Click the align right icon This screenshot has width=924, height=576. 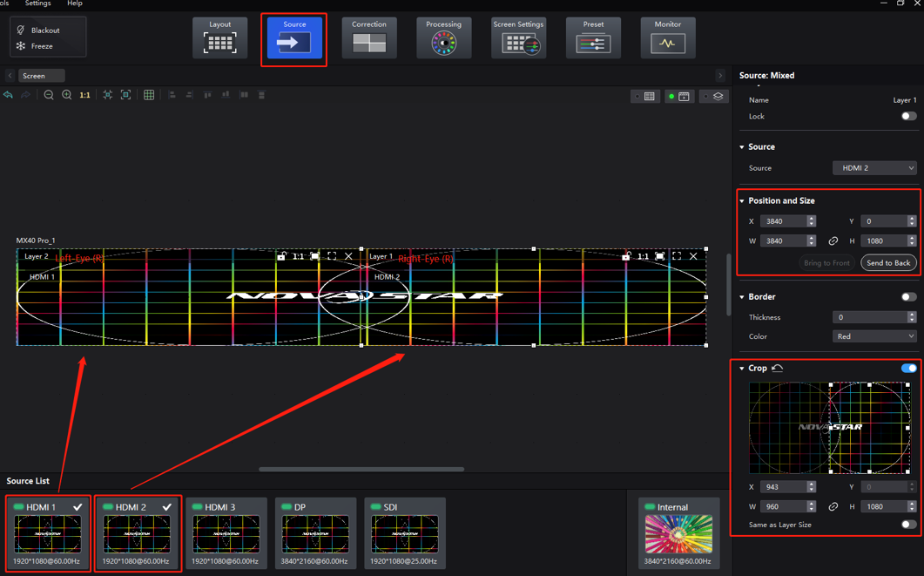pos(189,95)
